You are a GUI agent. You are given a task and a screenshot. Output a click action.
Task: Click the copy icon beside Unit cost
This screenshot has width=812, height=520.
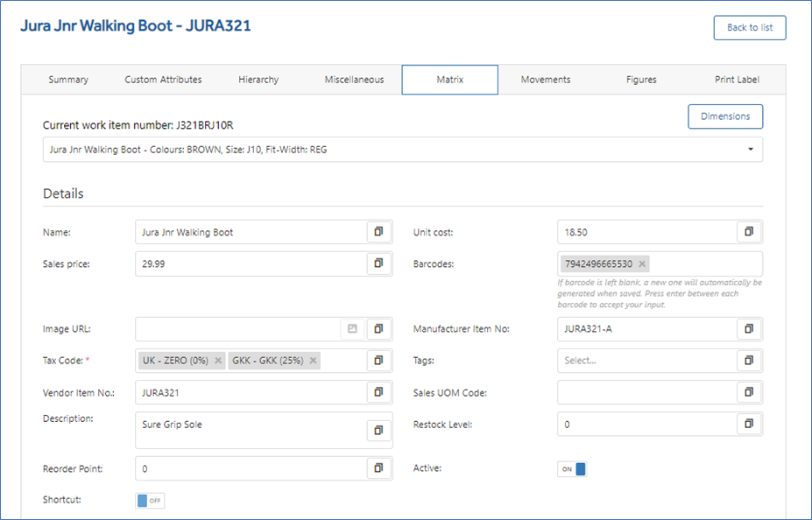[749, 232]
